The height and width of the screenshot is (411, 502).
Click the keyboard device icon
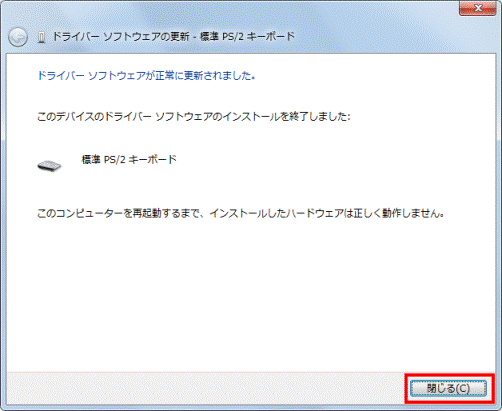[x=49, y=166]
